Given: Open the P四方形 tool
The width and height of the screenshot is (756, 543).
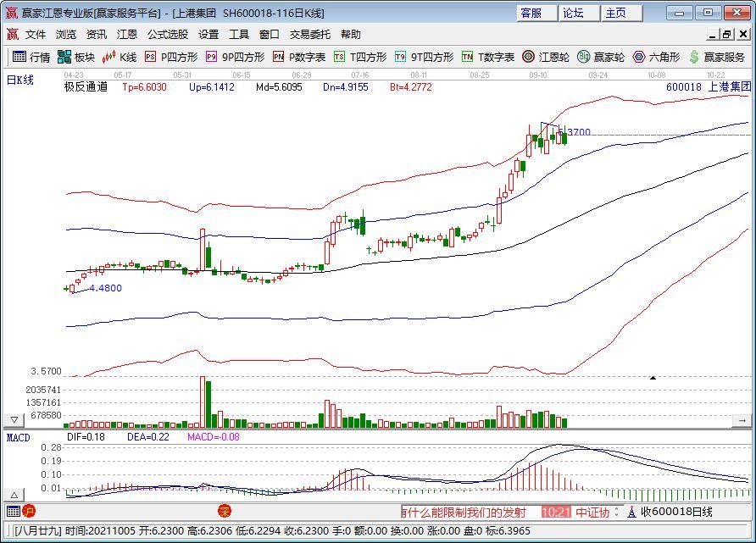Looking at the screenshot, I should (x=171, y=57).
